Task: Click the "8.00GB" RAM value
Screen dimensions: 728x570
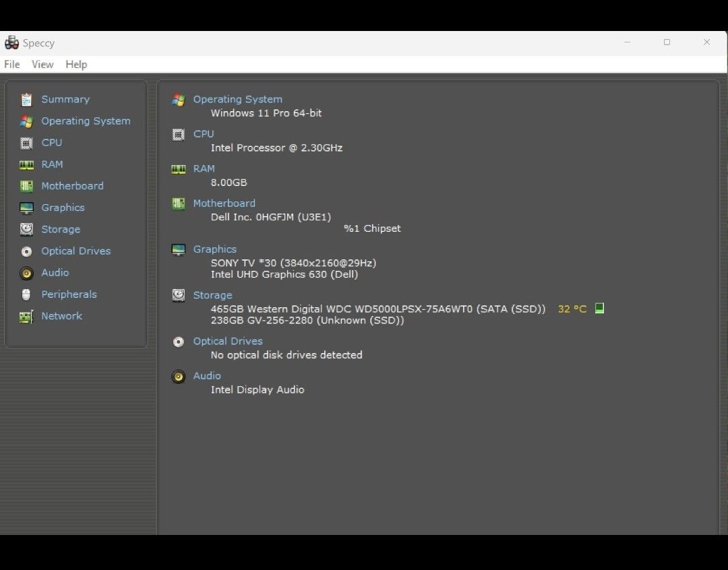Action: point(229,183)
